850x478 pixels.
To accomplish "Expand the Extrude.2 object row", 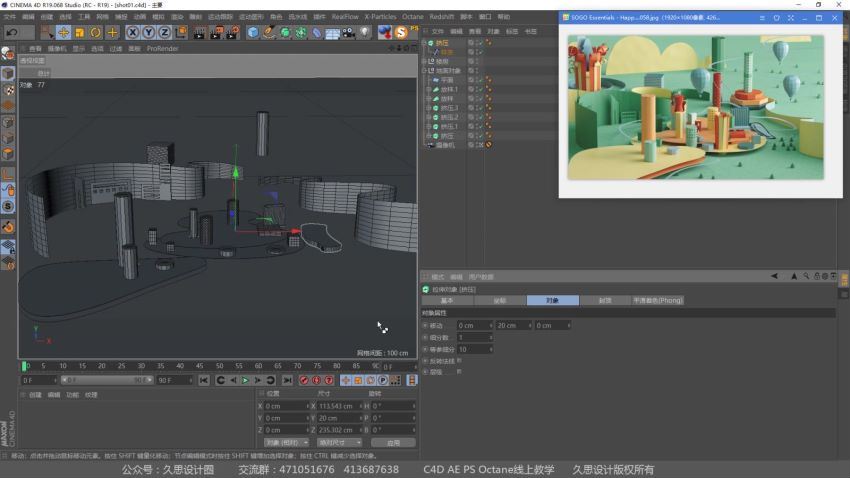I will coord(428,117).
